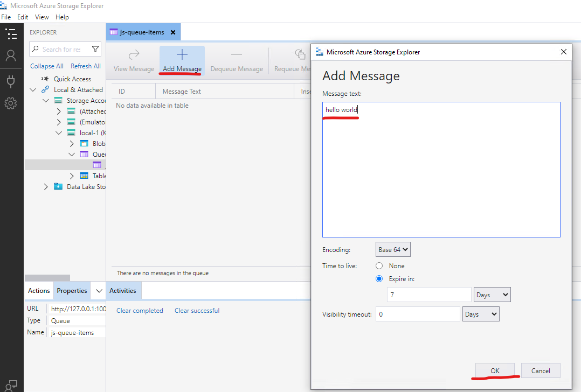Open the Expire in Days unit dropdown

pyautogui.click(x=492, y=295)
